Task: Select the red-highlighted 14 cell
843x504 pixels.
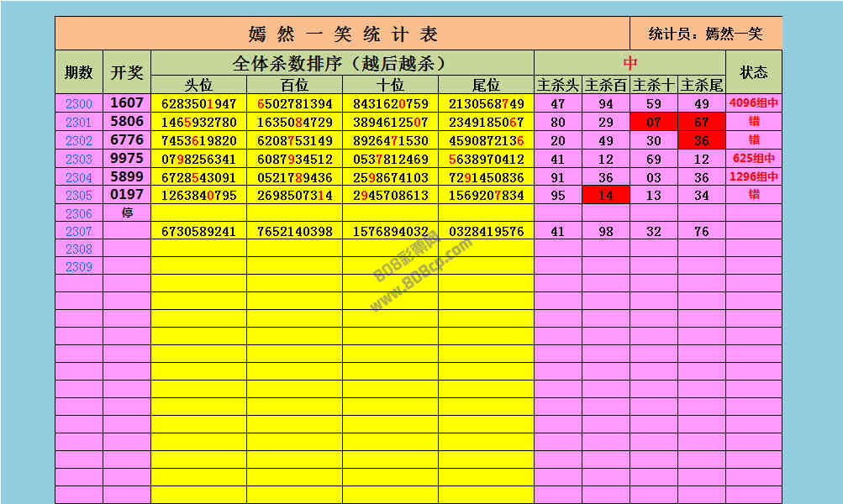Action: [605, 195]
